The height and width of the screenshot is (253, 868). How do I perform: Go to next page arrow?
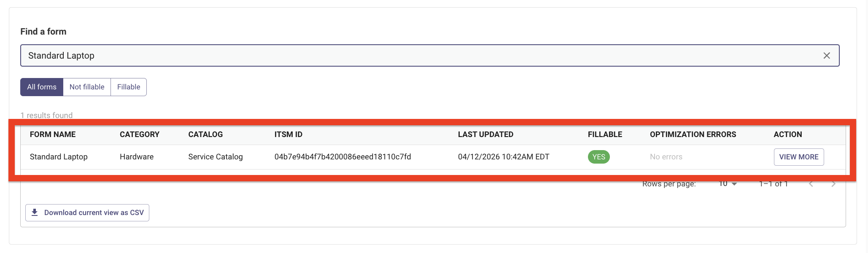coord(833,184)
